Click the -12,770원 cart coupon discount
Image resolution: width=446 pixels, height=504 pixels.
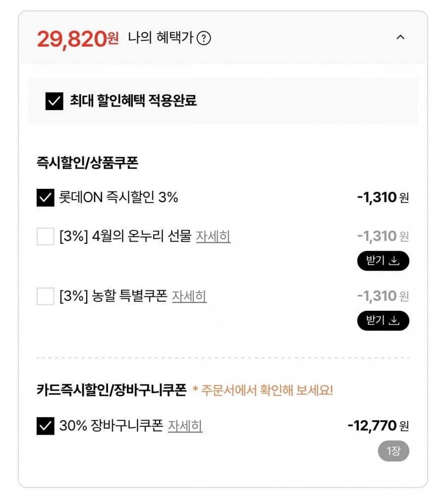coord(378,426)
